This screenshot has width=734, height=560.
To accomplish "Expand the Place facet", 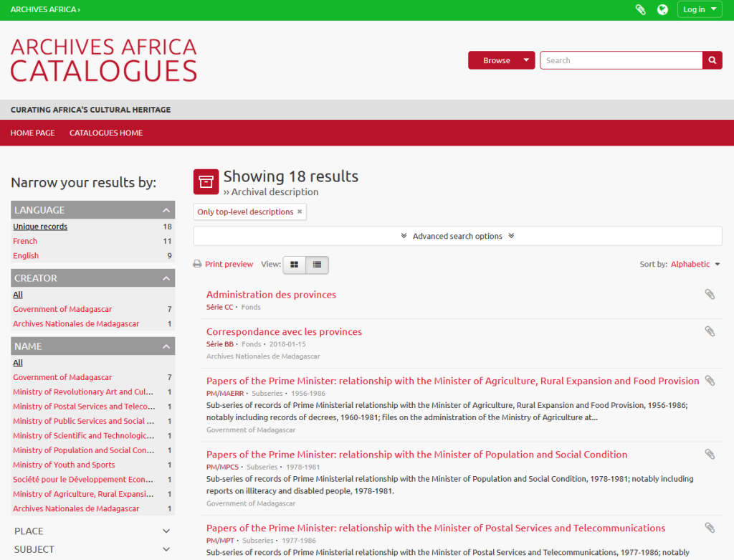I will [x=92, y=531].
